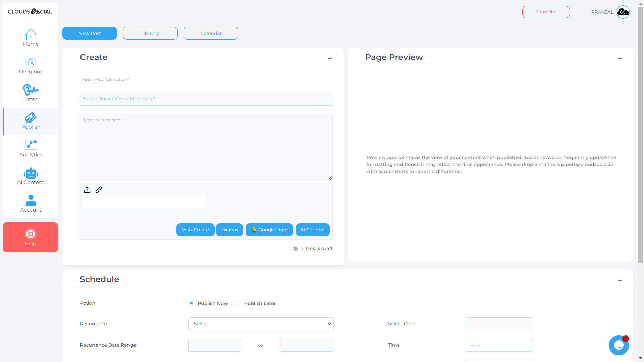Select the Publish Later radio button
The height and width of the screenshot is (362, 644).
pyautogui.click(x=237, y=303)
